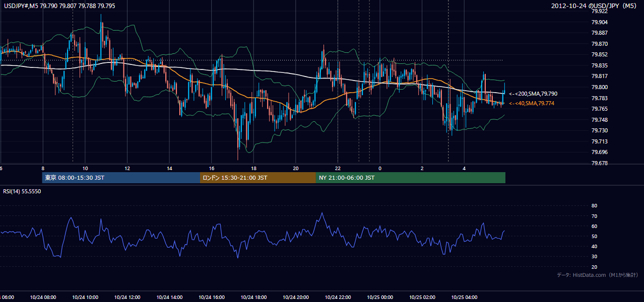Click the 10/25 04:00 date label
This screenshot has width=644, height=302.
465,297
